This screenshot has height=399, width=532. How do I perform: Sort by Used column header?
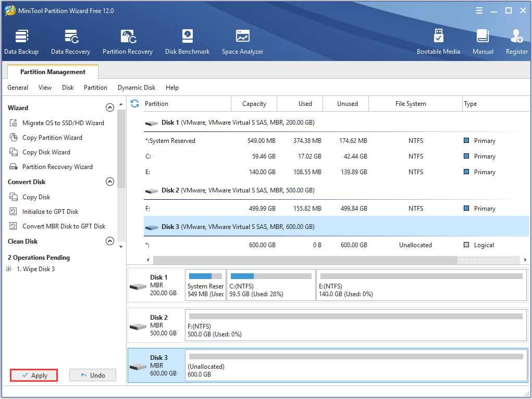[x=300, y=104]
